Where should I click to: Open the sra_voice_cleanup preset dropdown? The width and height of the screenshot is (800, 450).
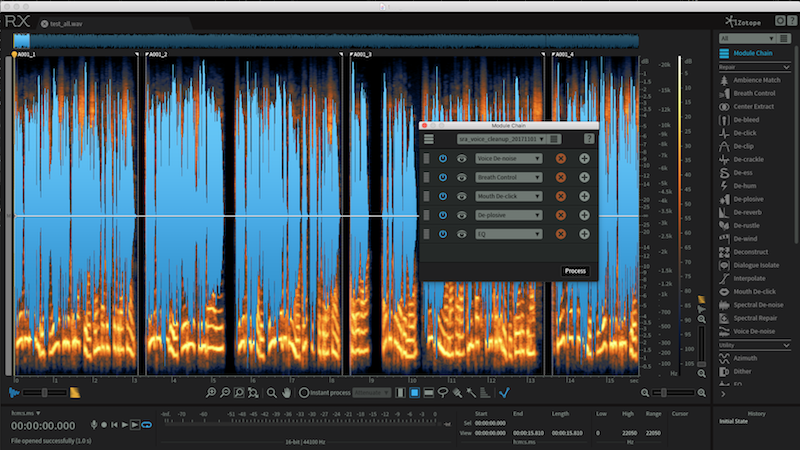(x=501, y=139)
